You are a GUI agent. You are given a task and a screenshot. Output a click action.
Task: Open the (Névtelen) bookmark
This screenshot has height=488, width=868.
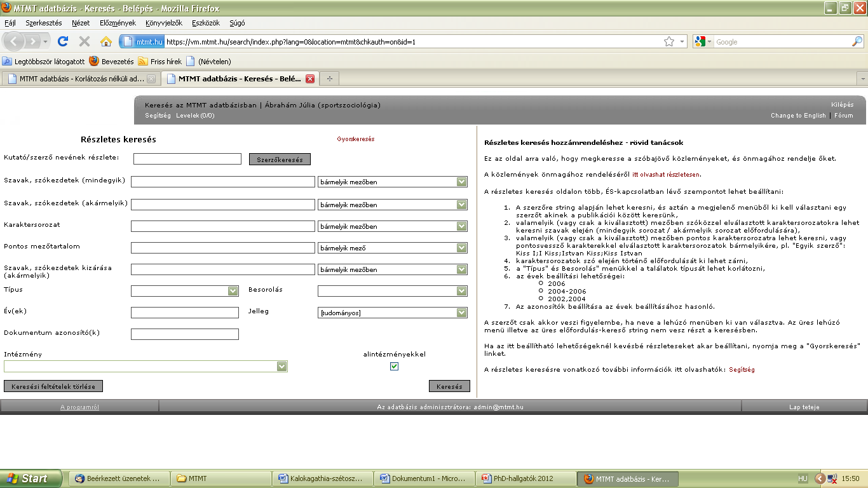[209, 62]
